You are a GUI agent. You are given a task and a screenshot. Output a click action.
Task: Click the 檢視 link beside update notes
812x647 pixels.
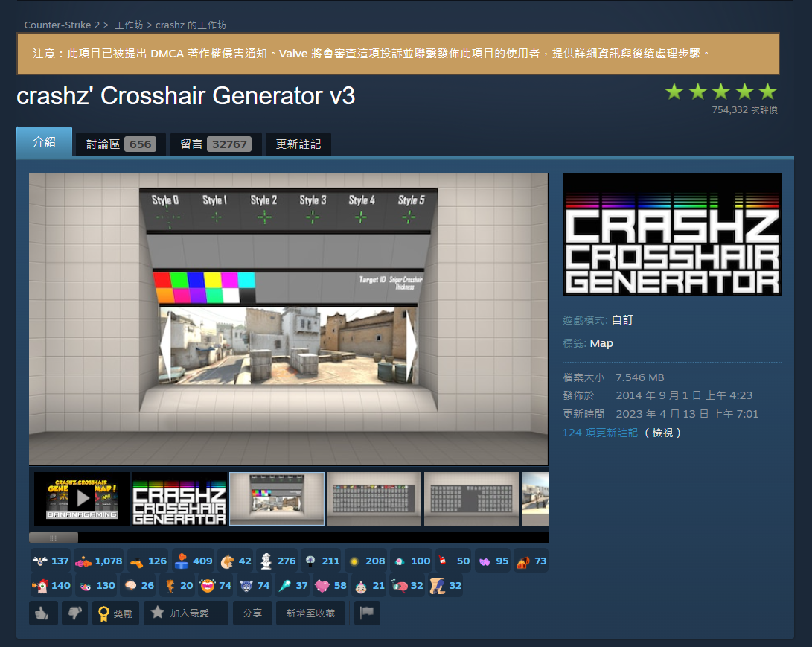663,433
